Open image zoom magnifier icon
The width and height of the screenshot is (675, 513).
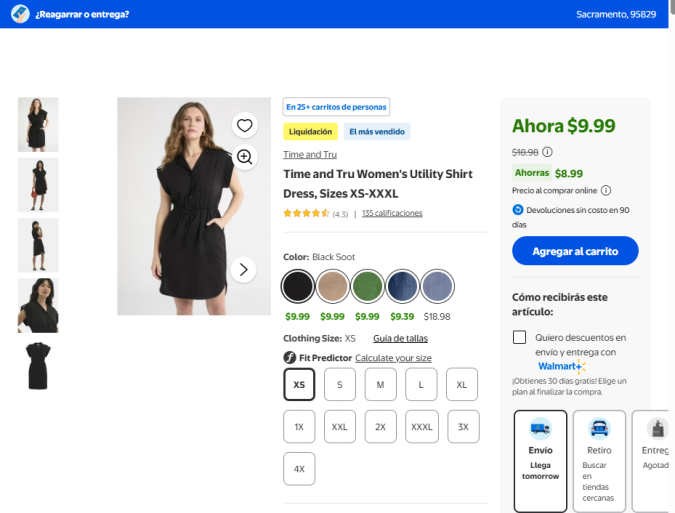pos(245,157)
